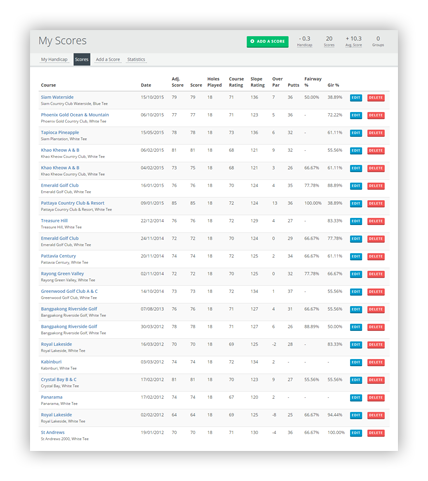This screenshot has height=481, width=428.
Task: Click the Date column header
Action: 146,85
